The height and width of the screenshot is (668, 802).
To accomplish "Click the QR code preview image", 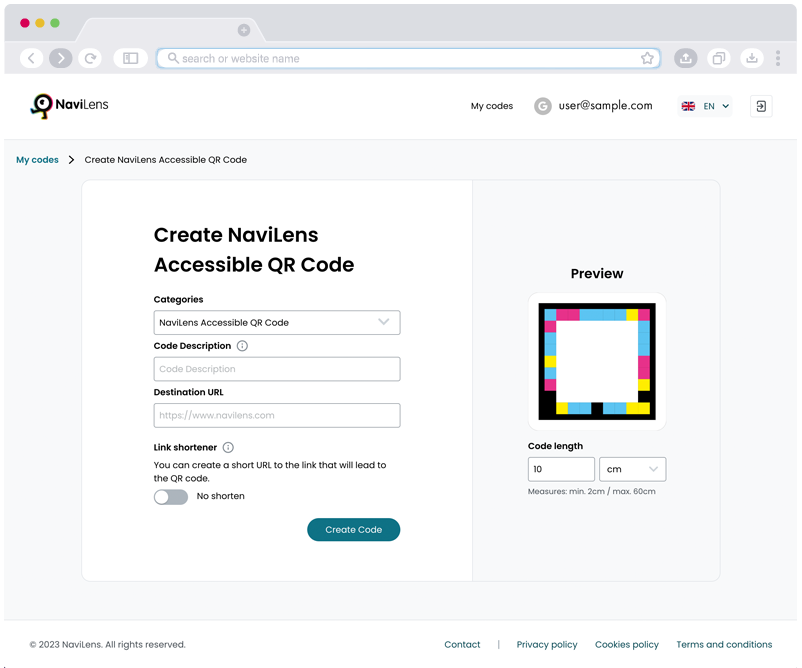I will [597, 361].
